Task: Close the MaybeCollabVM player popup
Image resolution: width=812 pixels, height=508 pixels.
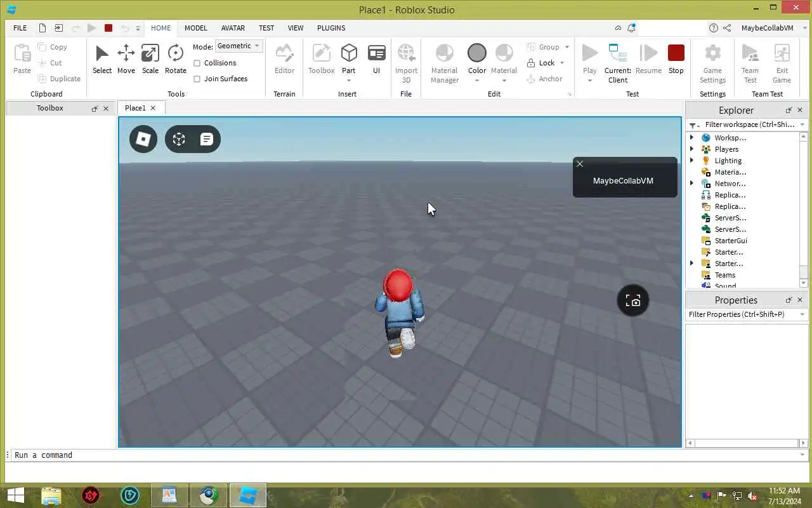Action: coord(579,164)
